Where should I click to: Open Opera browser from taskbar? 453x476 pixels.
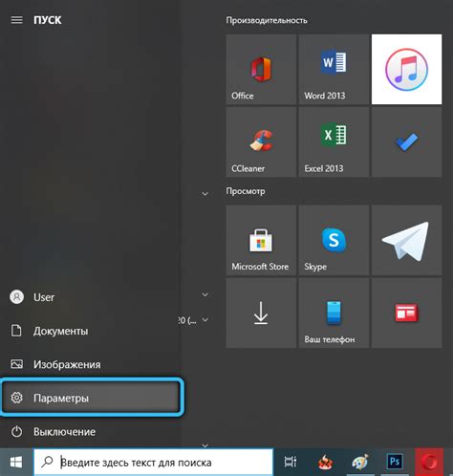[429, 462]
